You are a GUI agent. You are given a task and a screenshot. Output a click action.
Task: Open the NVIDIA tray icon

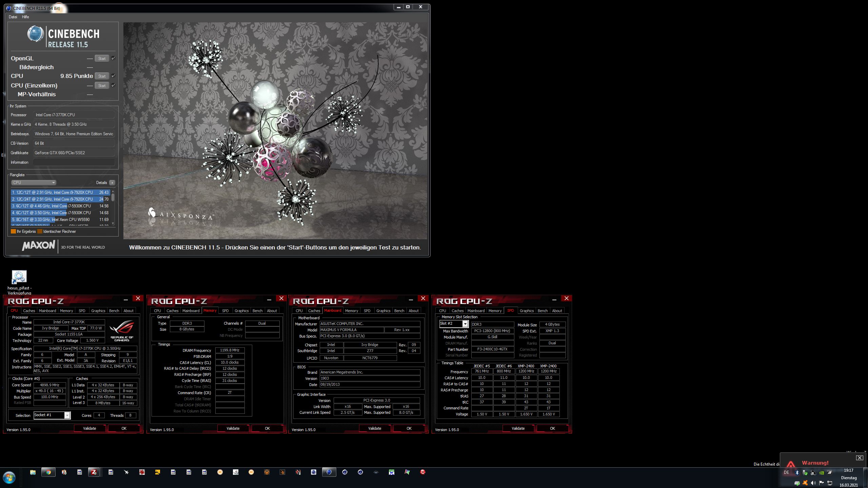click(x=822, y=472)
